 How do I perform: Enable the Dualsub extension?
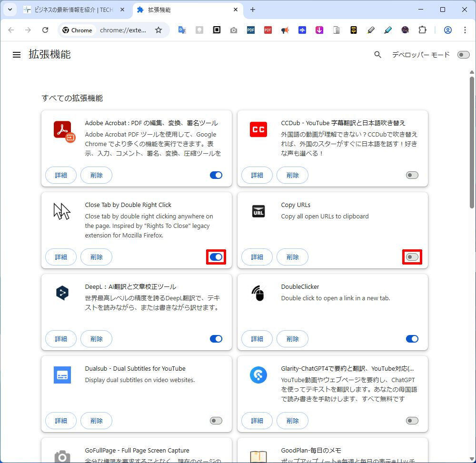216,421
